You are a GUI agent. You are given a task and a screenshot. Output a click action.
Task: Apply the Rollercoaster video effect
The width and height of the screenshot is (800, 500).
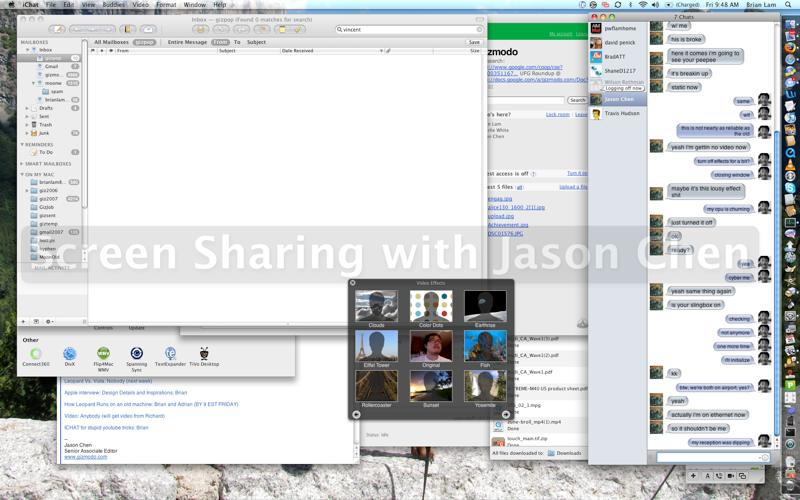(x=376, y=389)
